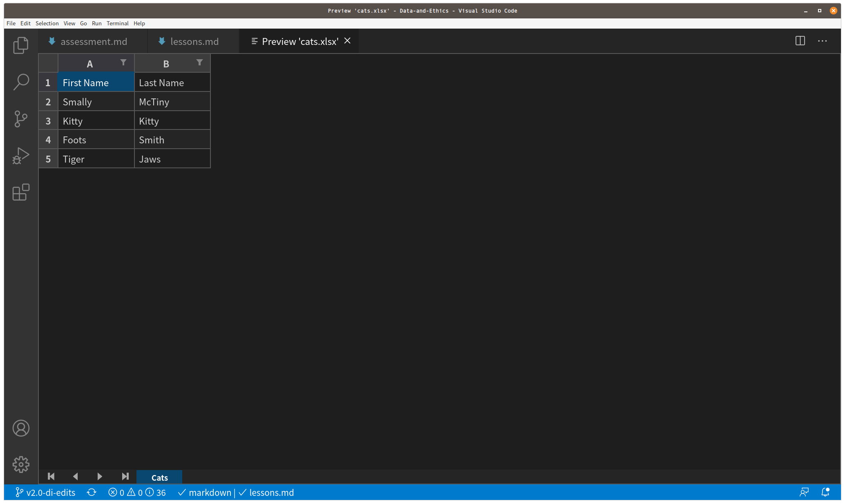Screen dimensions: 845x504
Task: Select the 'First Name' cell
Action: click(96, 83)
